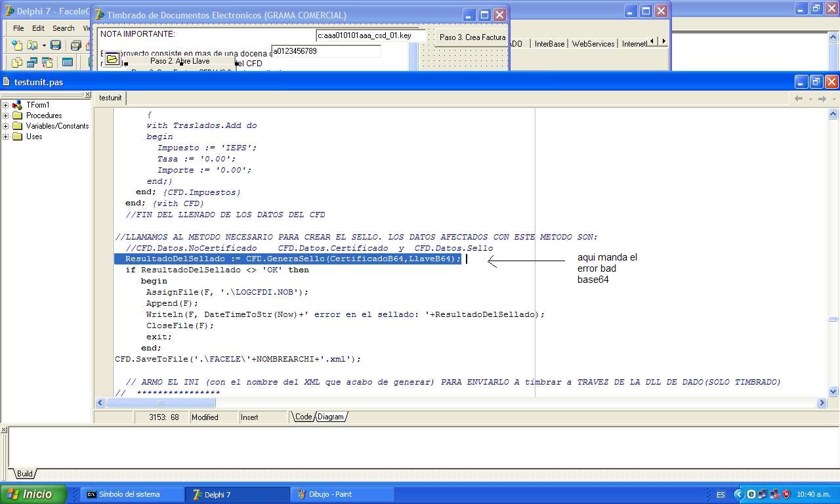Switch to the Diagram view tab
Viewport: 840px width, 504px height.
coord(330,417)
